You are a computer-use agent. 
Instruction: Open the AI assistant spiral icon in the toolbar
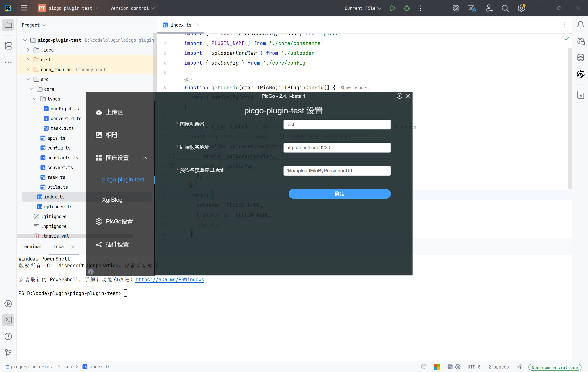456,8
